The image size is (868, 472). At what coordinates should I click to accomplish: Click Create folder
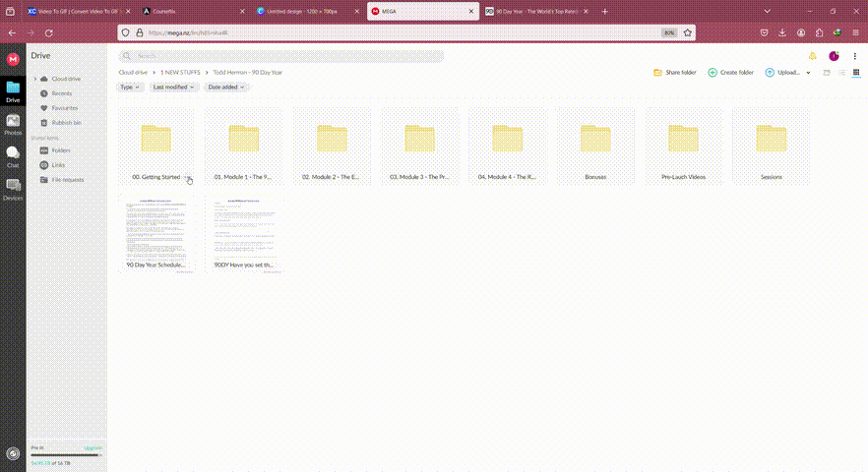click(730, 73)
